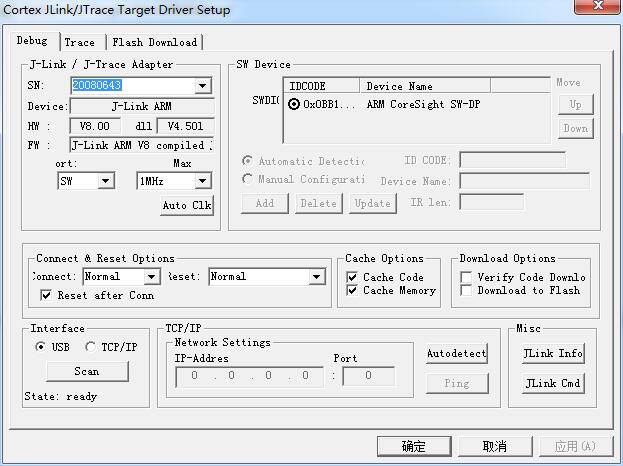623x466 pixels.
Task: Click the dll version V4.501 field
Action: [186, 126]
